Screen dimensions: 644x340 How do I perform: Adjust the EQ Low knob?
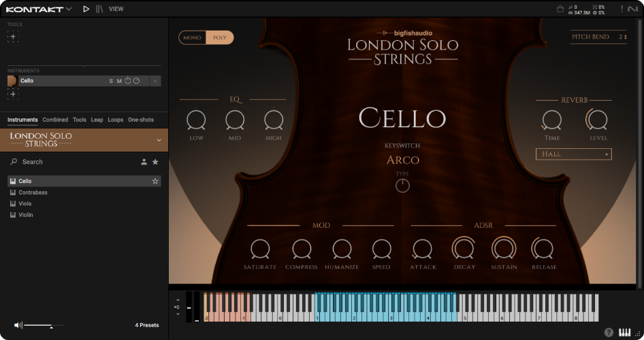(x=196, y=120)
